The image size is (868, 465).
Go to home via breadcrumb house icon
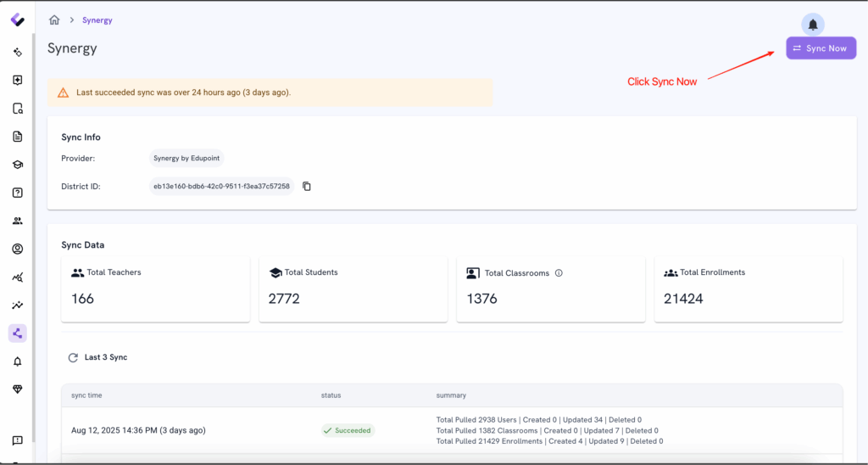[x=54, y=20]
